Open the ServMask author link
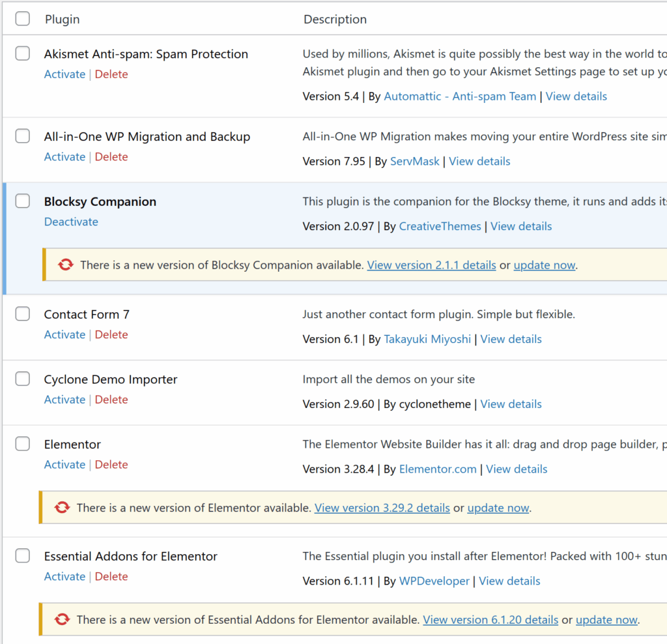 (415, 161)
